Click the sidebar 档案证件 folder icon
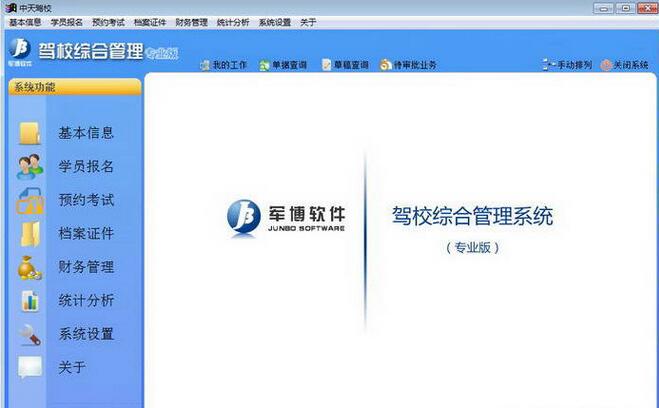This screenshot has width=659, height=408. point(30,234)
